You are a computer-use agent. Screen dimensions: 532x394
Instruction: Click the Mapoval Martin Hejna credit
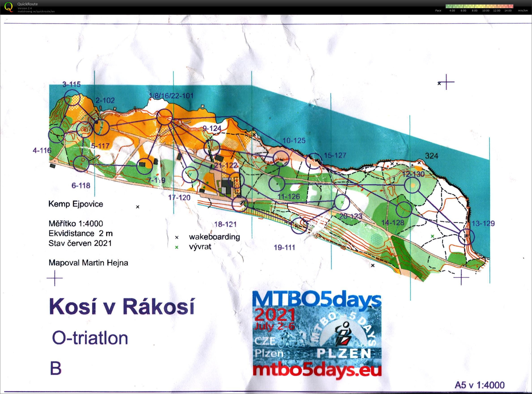pos(88,263)
